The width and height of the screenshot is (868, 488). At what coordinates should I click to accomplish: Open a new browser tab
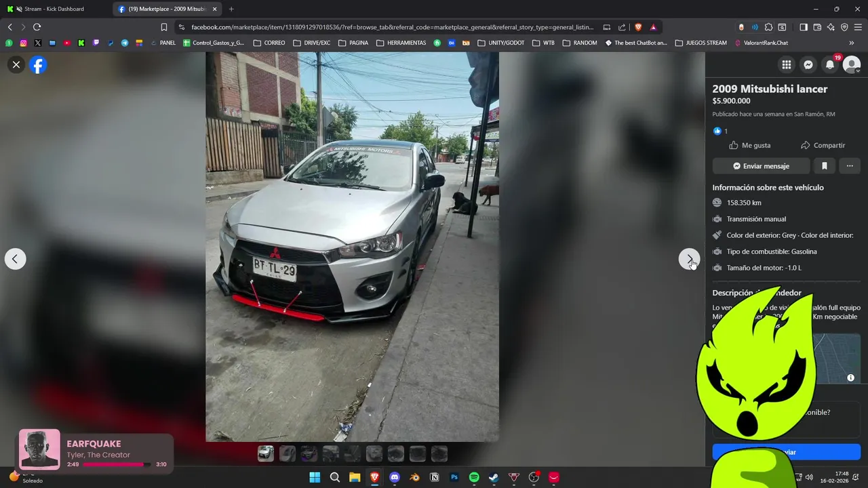pos(231,9)
